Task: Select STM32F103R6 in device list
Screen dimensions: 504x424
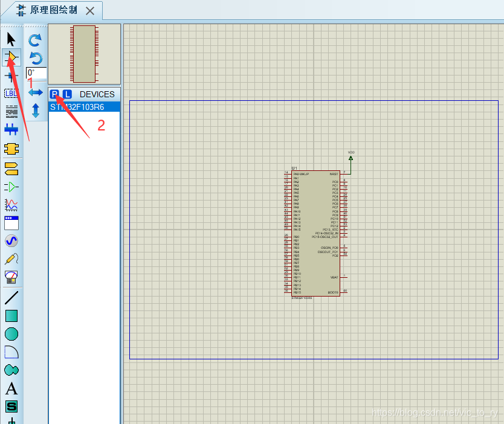Action: [x=84, y=107]
